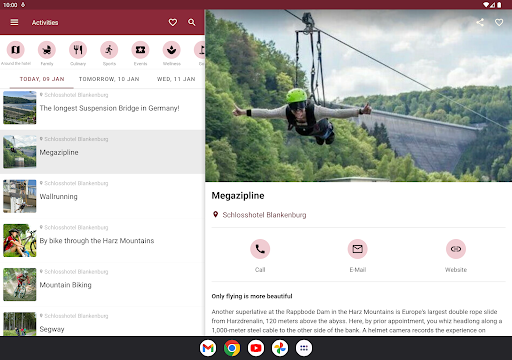This screenshot has width=512, height=360.
Task: Launch Chrome from the taskbar
Action: coord(232,348)
